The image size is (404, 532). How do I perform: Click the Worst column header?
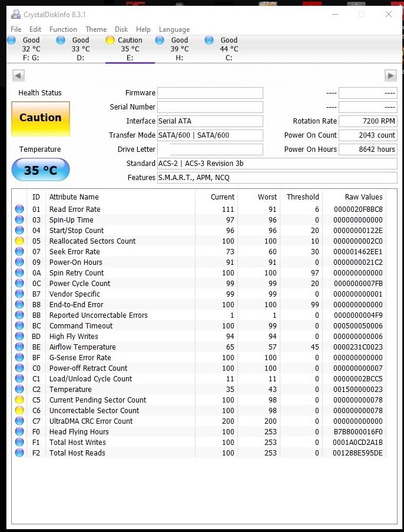[259, 197]
